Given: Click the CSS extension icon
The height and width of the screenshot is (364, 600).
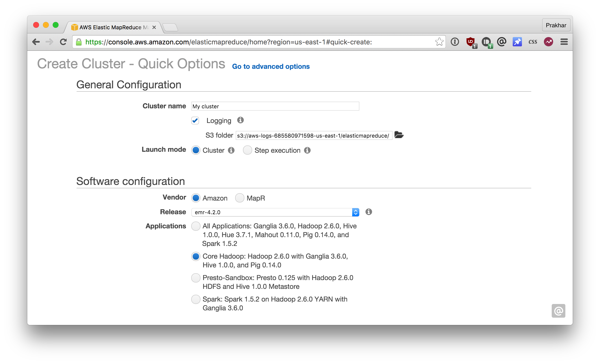Looking at the screenshot, I should pyautogui.click(x=533, y=42).
